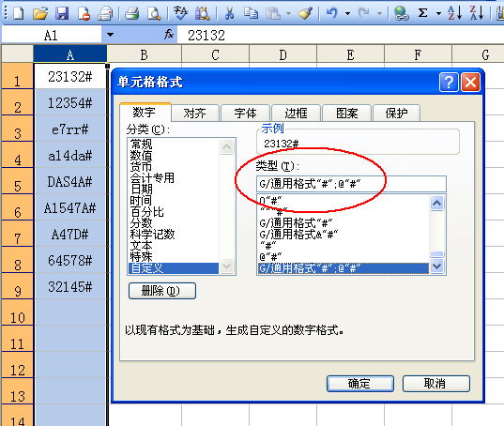Open a file with the Open folder icon
The height and width of the screenshot is (426, 504).
click(40, 13)
